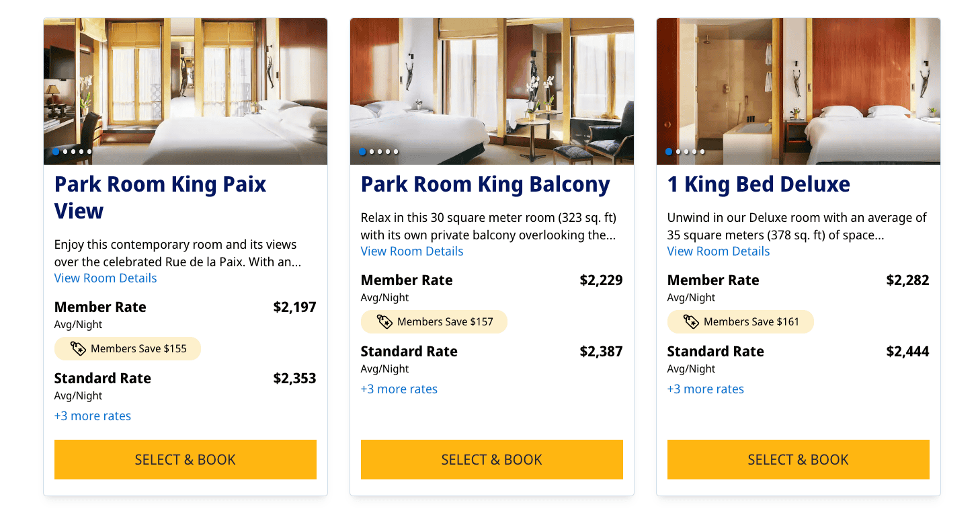The width and height of the screenshot is (980, 511).
Task: Select fourth carousel dot on Paix View room image
Action: pyautogui.click(x=81, y=151)
